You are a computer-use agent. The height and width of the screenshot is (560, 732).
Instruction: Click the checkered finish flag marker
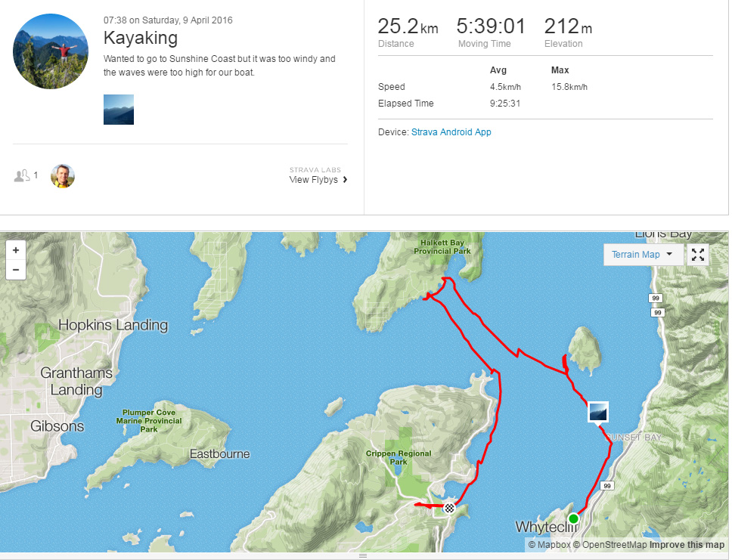450,508
